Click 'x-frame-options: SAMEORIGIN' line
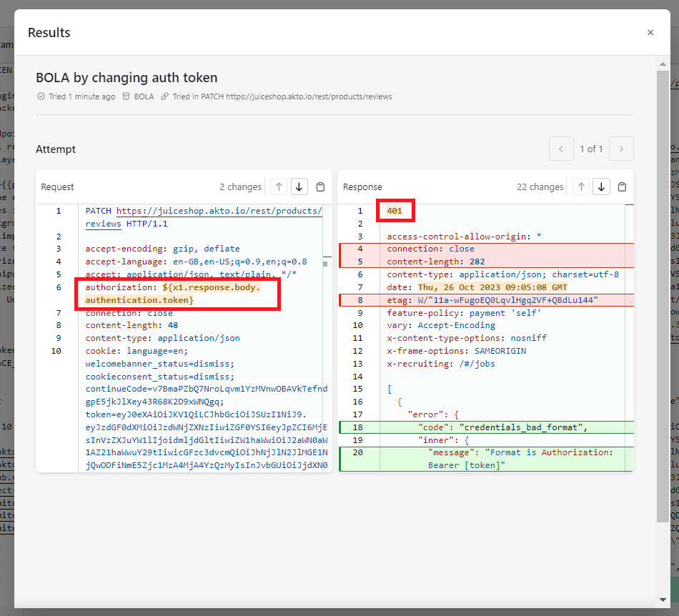 point(457,351)
